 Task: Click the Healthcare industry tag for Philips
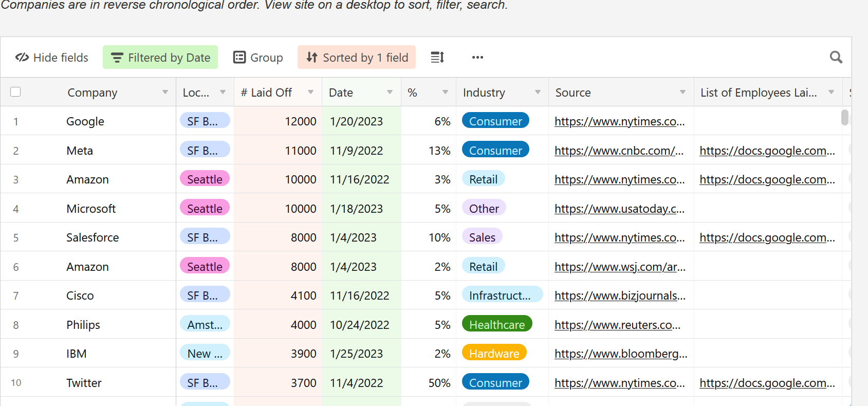[x=497, y=324]
